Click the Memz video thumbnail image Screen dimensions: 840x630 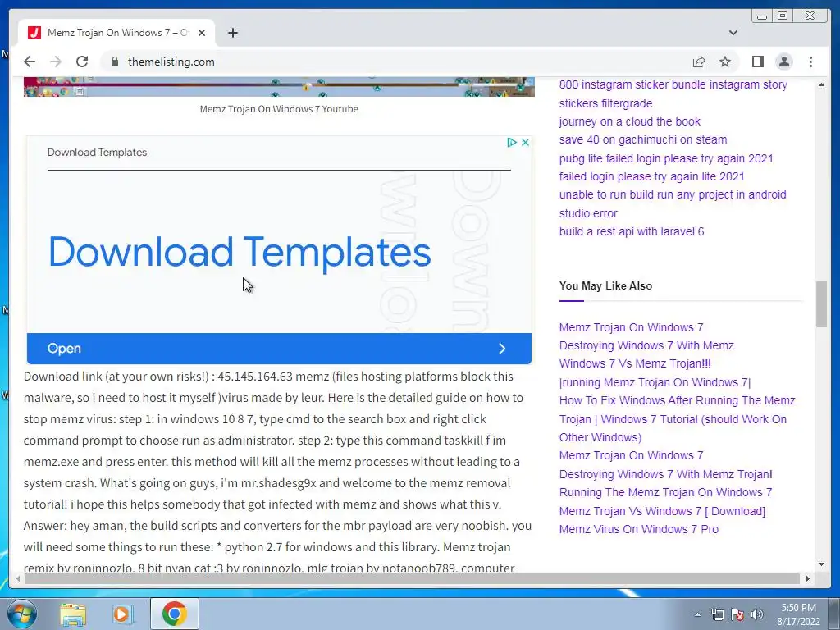pos(279,86)
